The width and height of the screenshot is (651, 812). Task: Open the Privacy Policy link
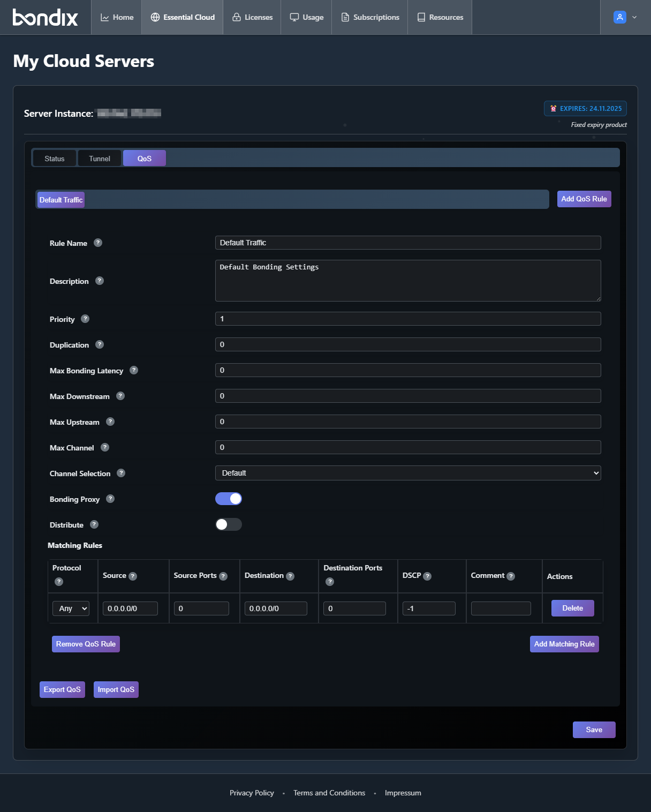[x=252, y=793]
